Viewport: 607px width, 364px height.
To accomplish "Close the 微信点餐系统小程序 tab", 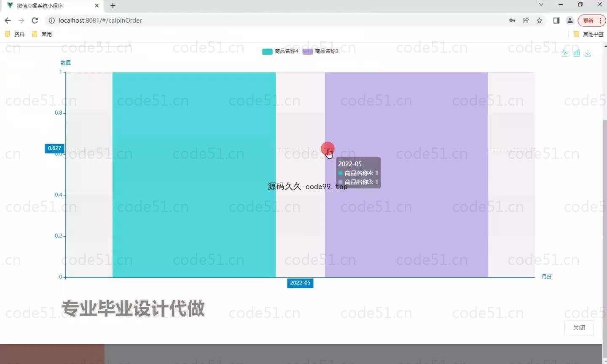I will tap(97, 6).
